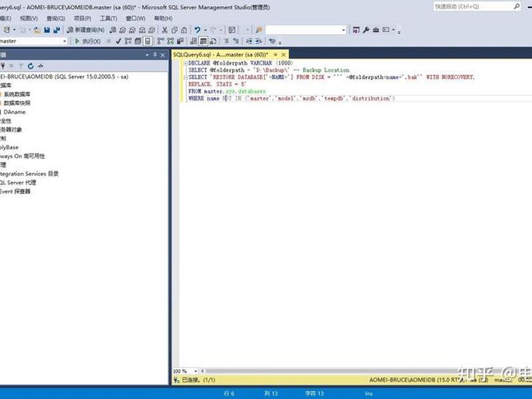Screen dimensions: 532x399
Task: Click the Undo arrow icon
Action: coord(198,30)
